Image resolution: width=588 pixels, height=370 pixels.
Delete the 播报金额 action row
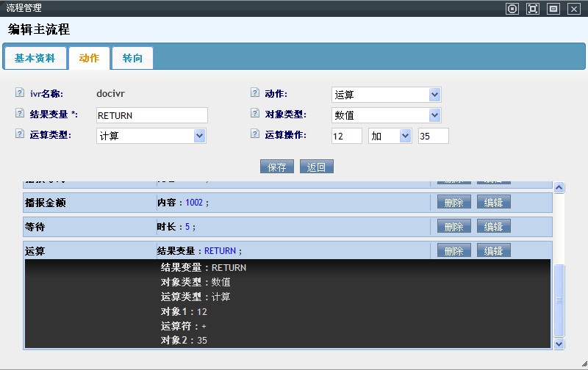(454, 203)
